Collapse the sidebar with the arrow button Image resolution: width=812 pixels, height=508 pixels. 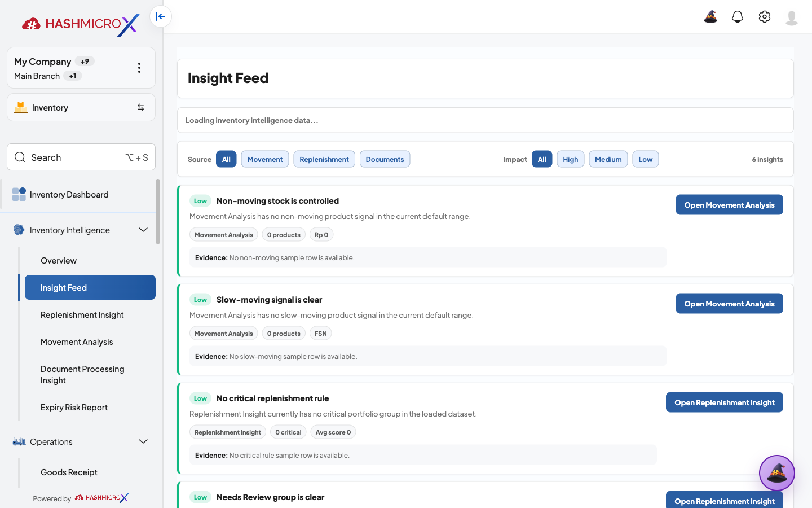tap(161, 16)
